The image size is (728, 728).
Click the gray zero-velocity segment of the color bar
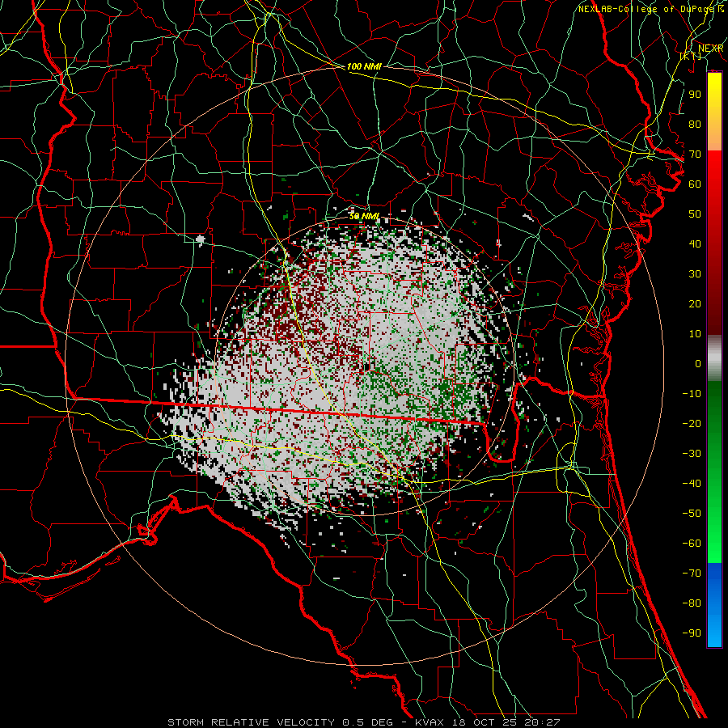coord(714,358)
